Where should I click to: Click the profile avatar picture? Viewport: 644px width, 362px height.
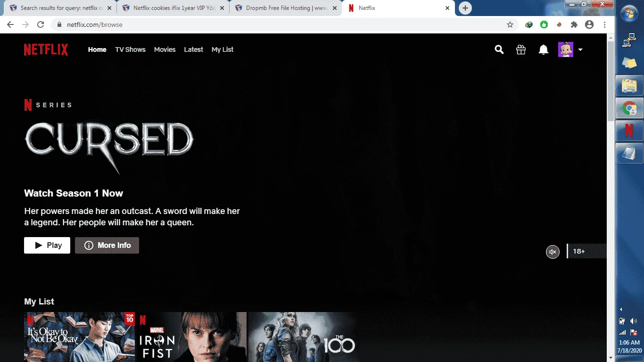tap(566, 49)
